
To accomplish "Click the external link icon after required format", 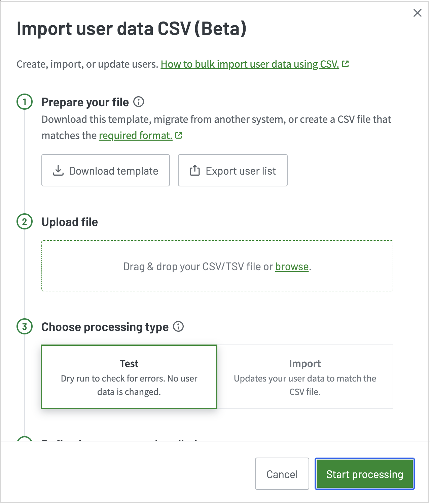I will click(179, 135).
